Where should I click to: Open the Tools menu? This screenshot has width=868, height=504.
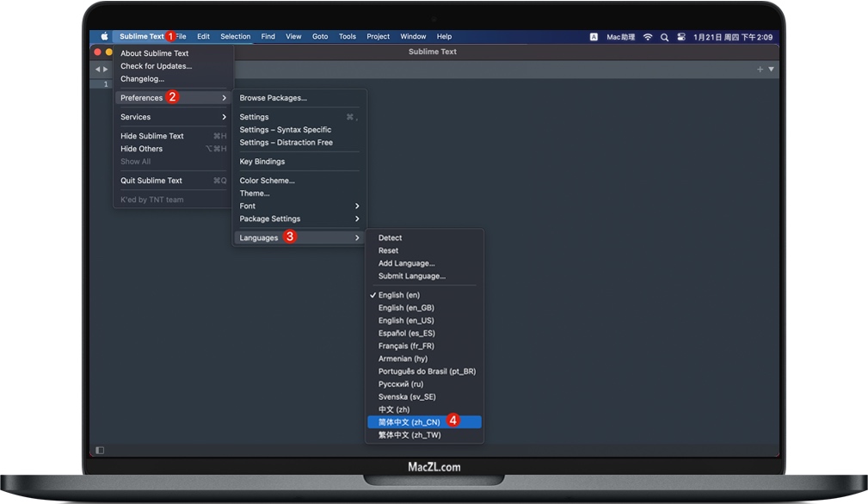[347, 36]
